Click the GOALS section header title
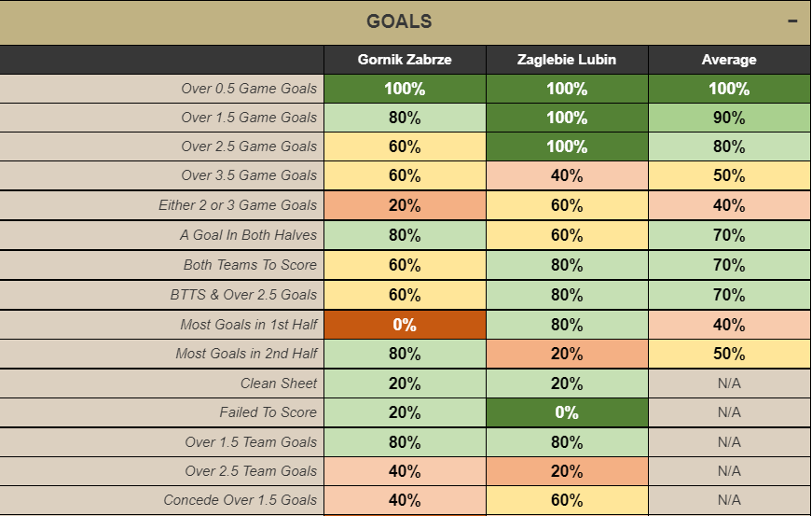 click(x=399, y=21)
